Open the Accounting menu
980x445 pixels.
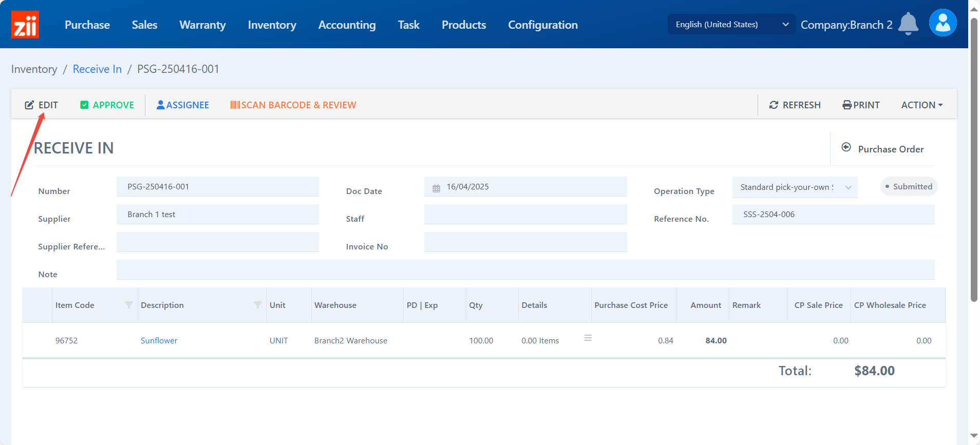pos(347,25)
